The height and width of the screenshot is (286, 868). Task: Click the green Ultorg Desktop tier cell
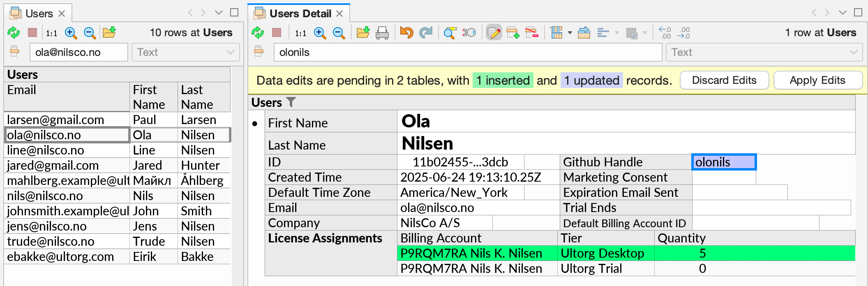point(606,253)
